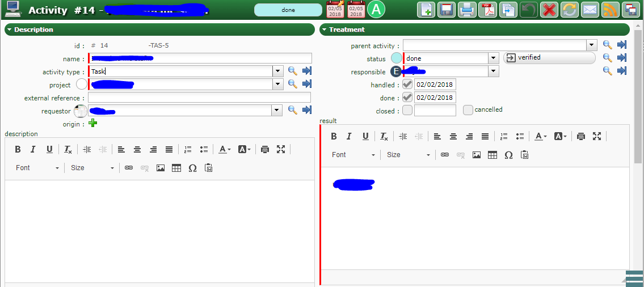Insert a table in the result editor
644x287 pixels.
pyautogui.click(x=492, y=155)
